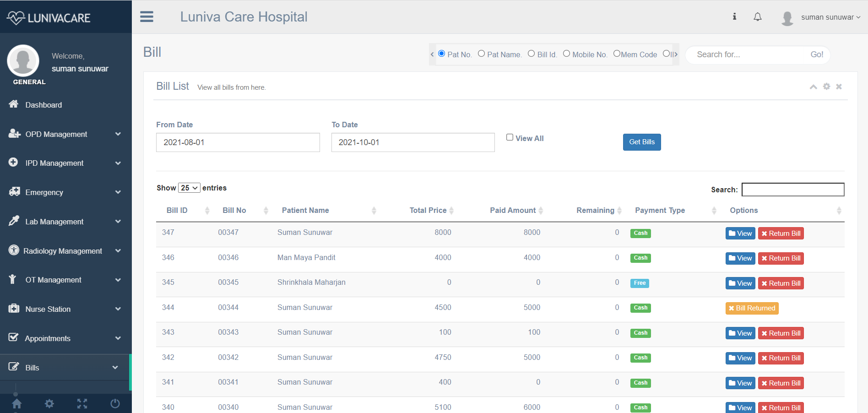The height and width of the screenshot is (413, 868).
Task: Open the Dashboard from the sidebar
Action: 43,104
